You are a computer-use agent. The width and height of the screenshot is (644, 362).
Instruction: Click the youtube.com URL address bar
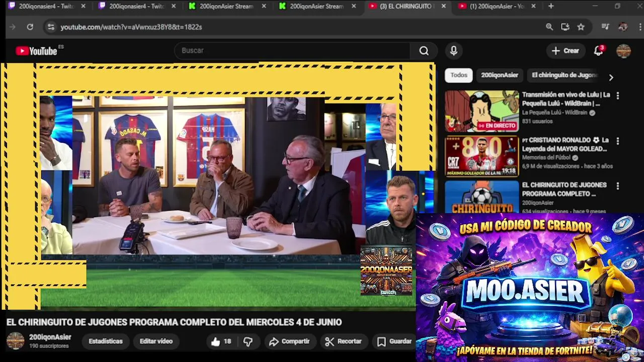click(131, 27)
